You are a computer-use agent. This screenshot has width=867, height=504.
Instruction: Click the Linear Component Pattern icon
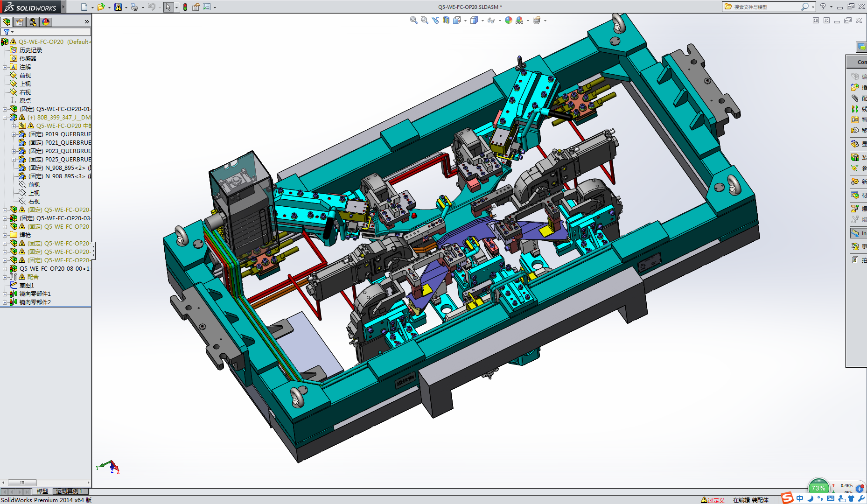tap(855, 109)
